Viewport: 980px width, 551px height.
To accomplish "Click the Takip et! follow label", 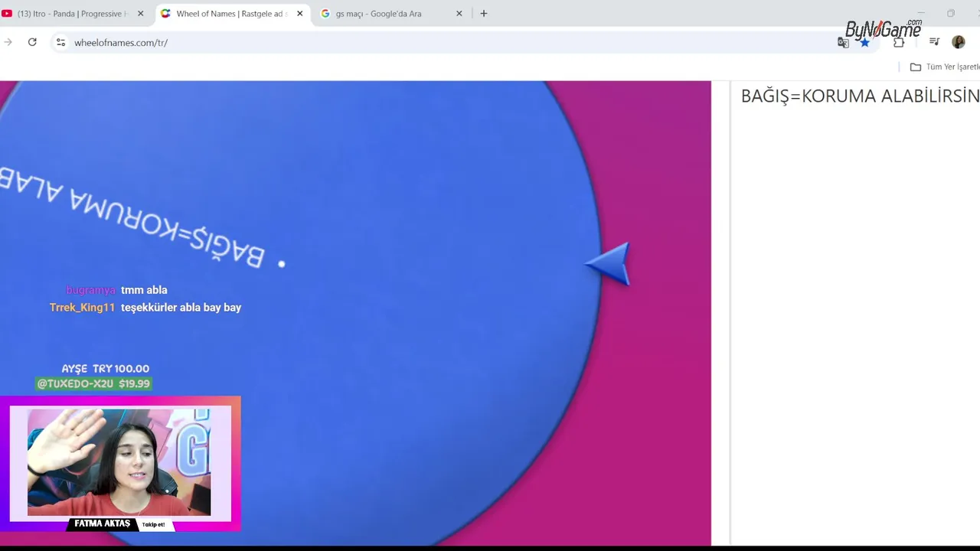I will pos(153,524).
